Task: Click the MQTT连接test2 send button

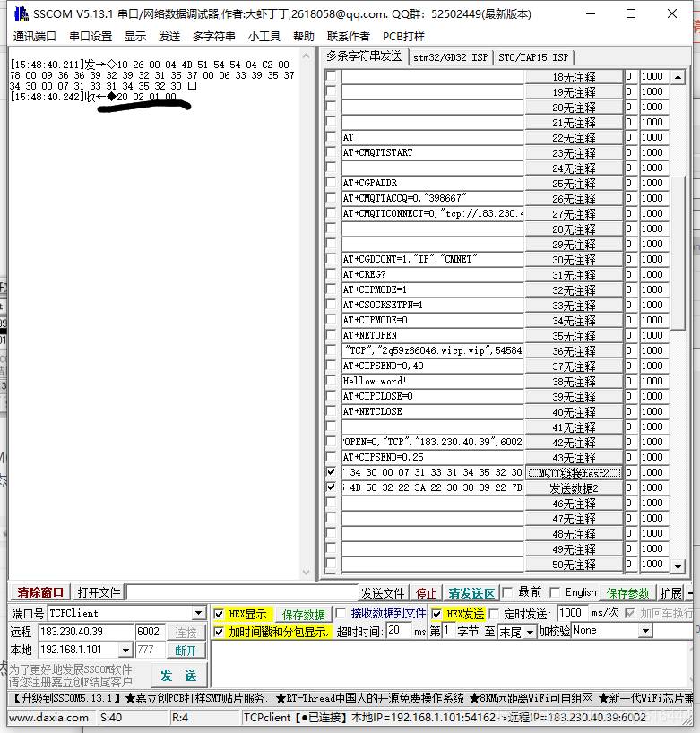Action: (574, 472)
